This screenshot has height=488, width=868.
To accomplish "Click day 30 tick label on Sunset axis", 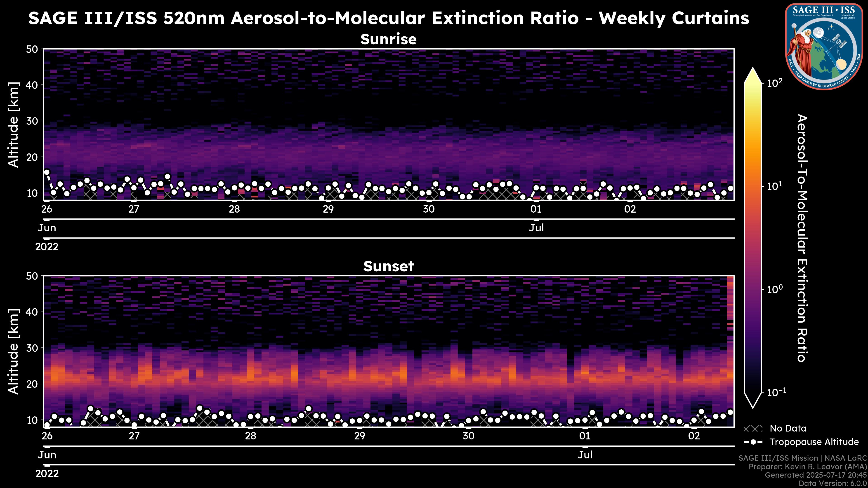I will coord(468,436).
